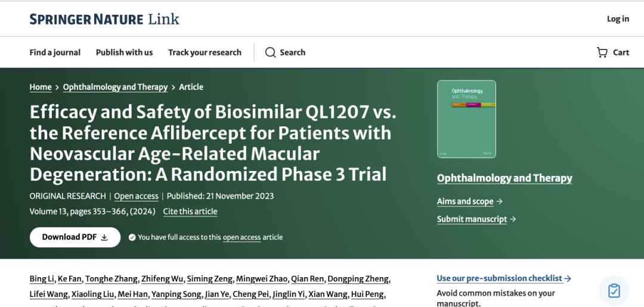Image resolution: width=644 pixels, height=307 pixels.
Task: Click the download arrow icon on Download PDF
Action: (104, 237)
